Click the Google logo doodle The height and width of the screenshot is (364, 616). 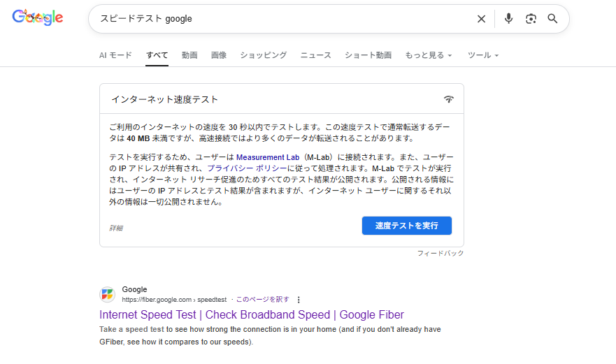click(38, 18)
